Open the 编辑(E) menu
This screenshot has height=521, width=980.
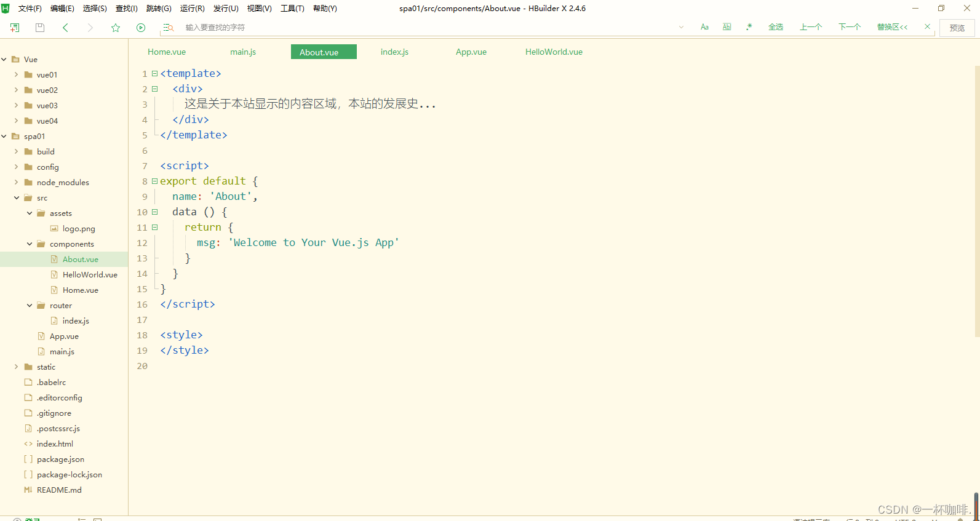click(62, 9)
